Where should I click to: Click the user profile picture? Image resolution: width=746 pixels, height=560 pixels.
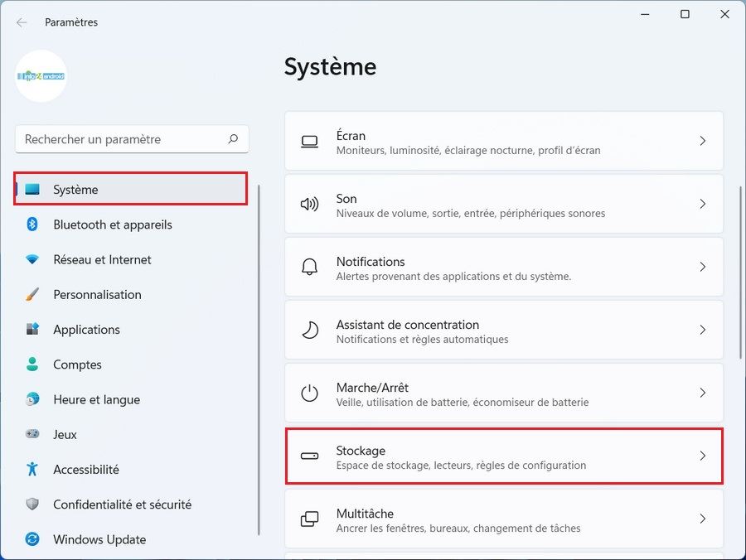tap(41, 76)
